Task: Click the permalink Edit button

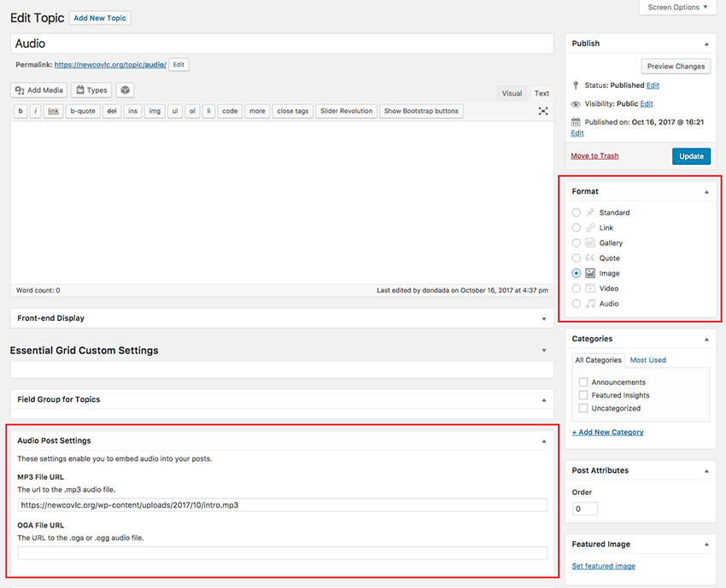Action: (179, 65)
